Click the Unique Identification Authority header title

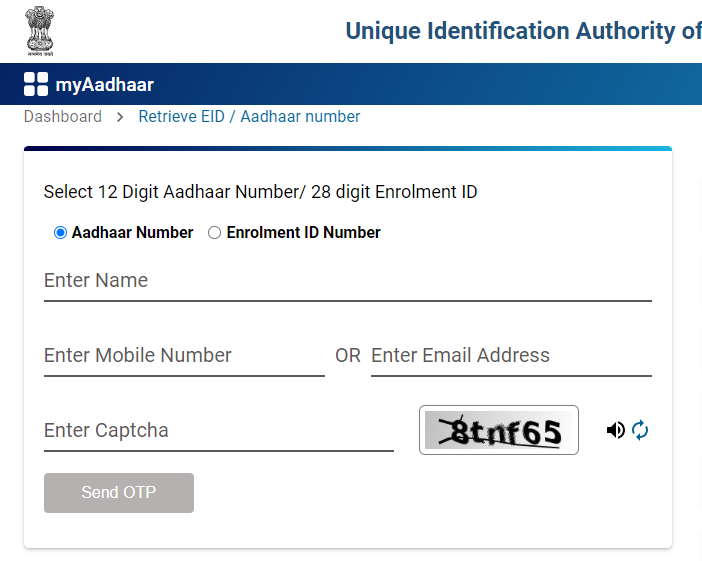tap(523, 31)
